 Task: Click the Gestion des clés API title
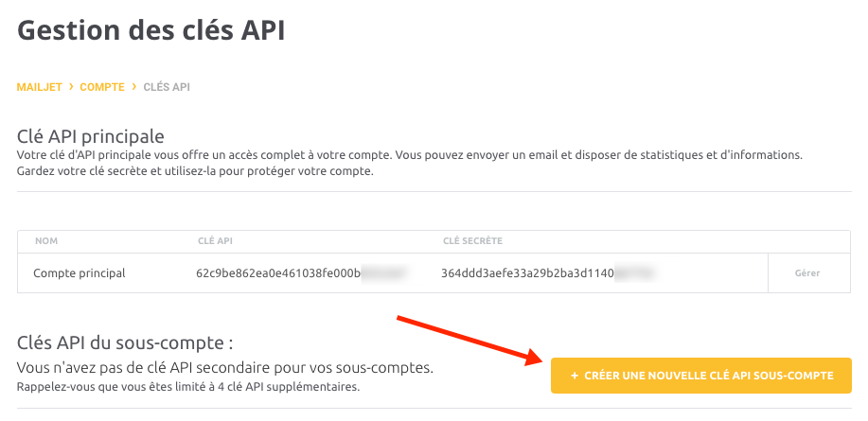pos(151,30)
